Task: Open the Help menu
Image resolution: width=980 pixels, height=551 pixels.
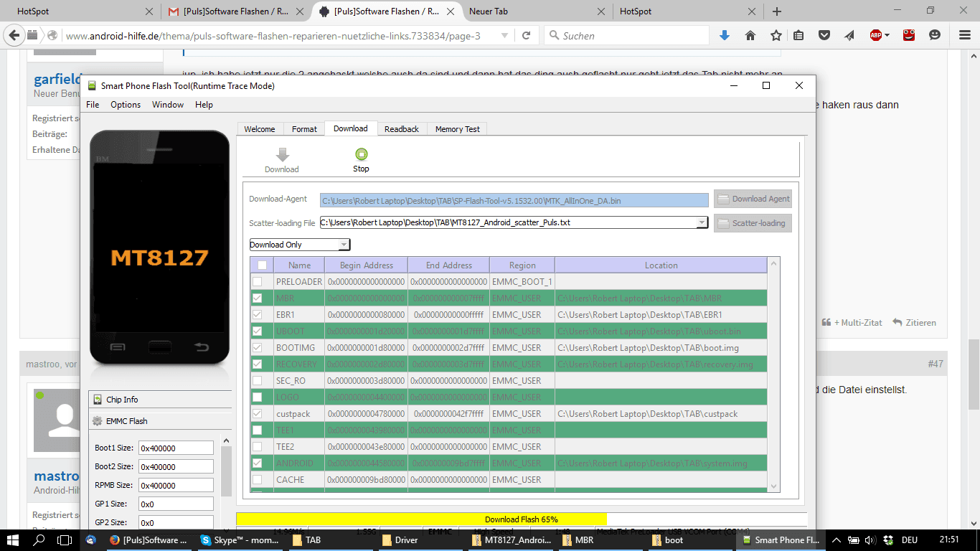Action: coord(204,105)
